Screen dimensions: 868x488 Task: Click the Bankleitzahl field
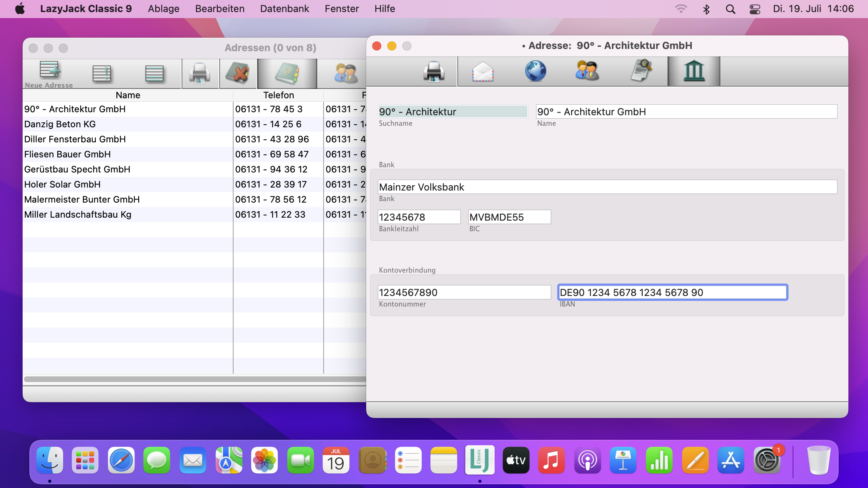(x=419, y=217)
